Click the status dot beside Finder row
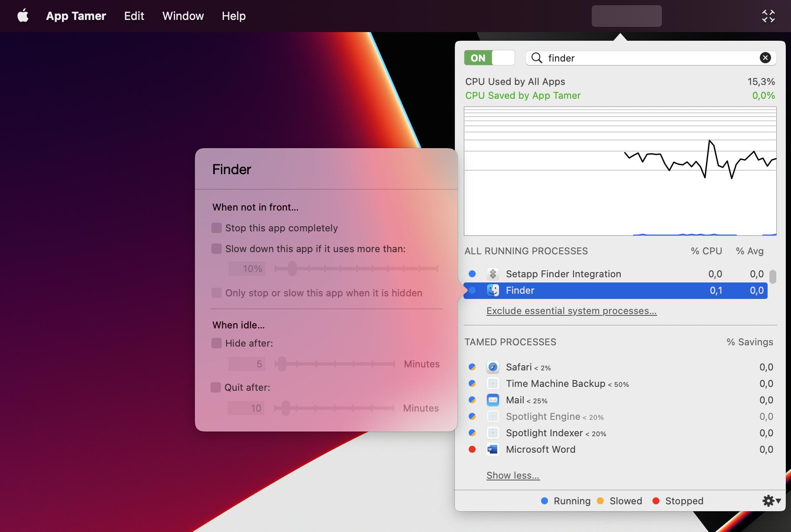The width and height of the screenshot is (791, 532). (472, 290)
